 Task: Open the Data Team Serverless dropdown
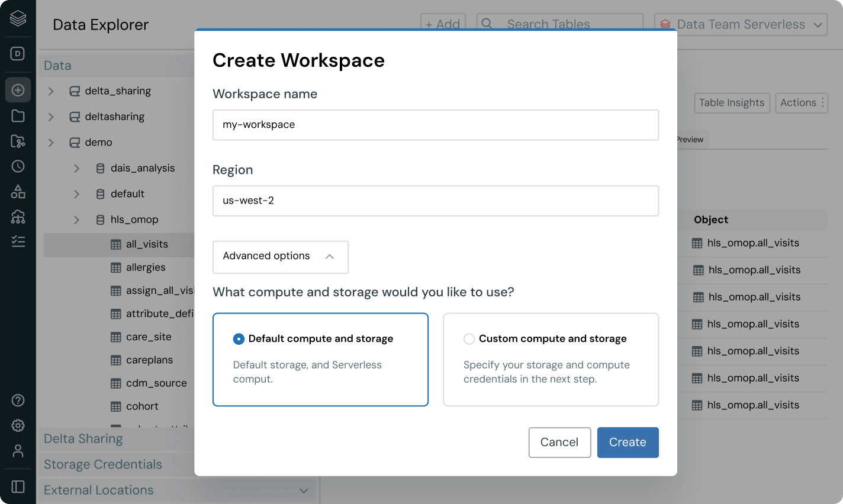point(741,24)
